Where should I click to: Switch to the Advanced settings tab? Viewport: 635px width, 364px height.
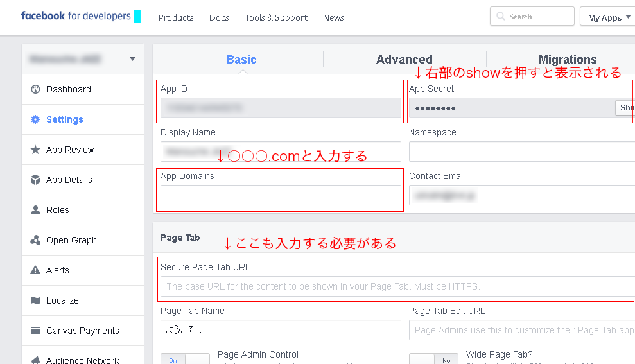pyautogui.click(x=404, y=59)
